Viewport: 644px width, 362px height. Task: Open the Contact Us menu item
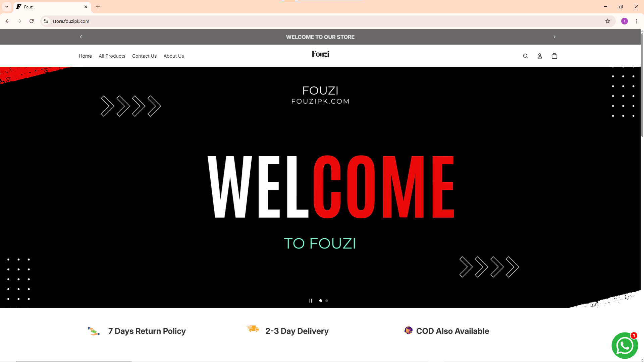144,56
